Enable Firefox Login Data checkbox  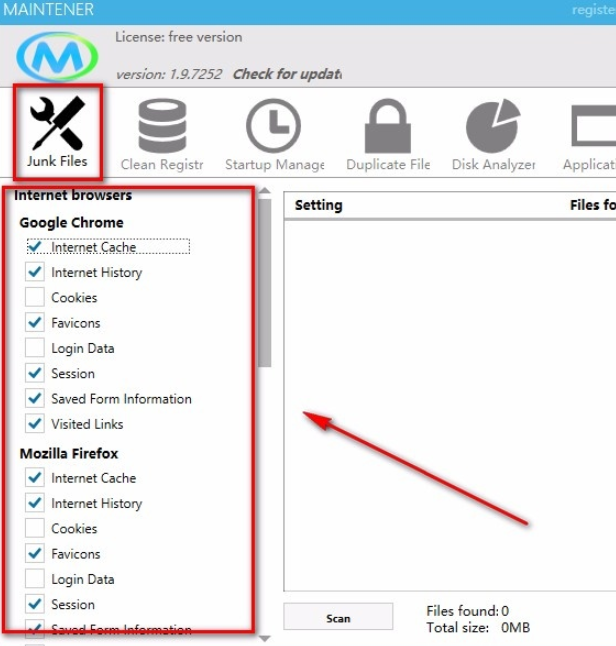(35, 579)
